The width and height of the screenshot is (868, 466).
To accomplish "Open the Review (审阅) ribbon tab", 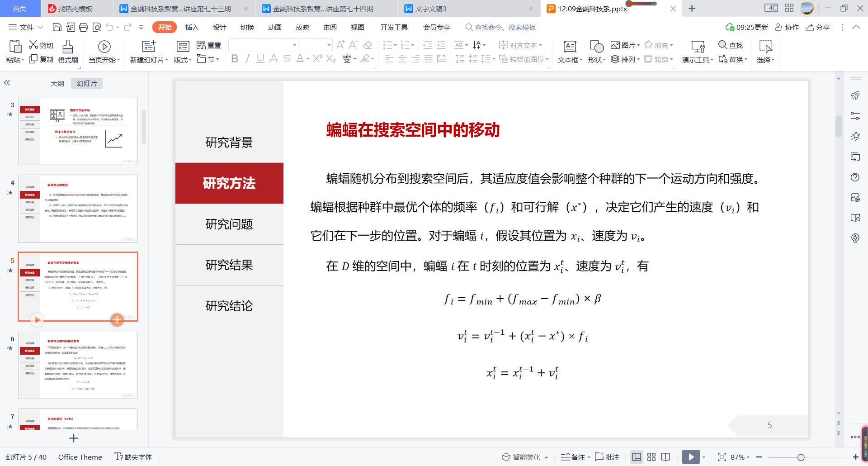I will (330, 27).
